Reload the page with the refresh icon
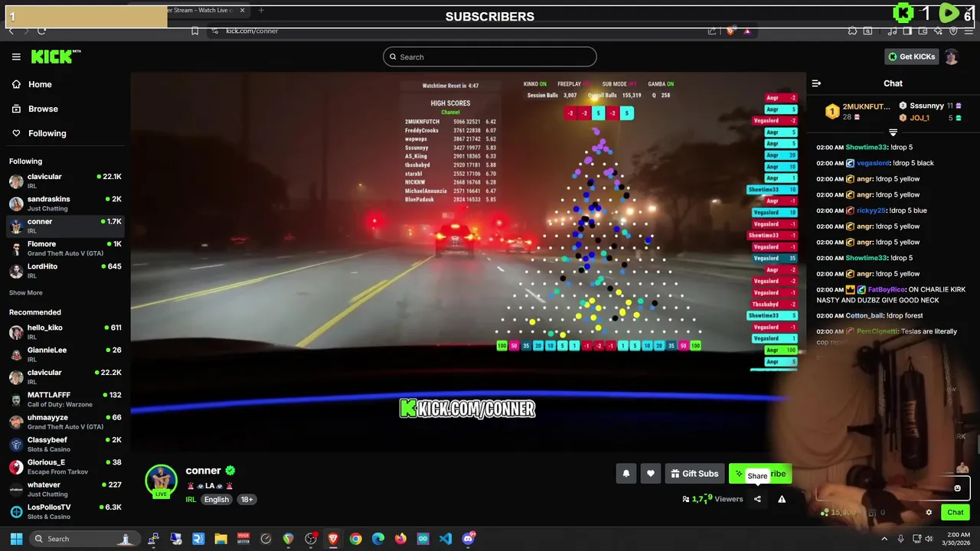 coord(41,31)
